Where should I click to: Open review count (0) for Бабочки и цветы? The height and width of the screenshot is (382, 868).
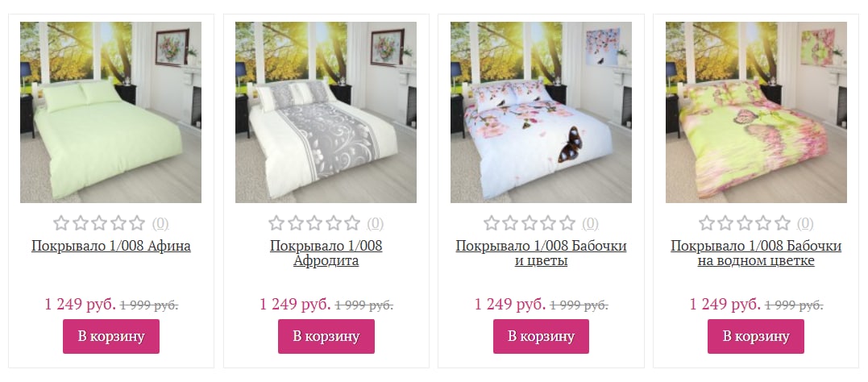coord(590,224)
